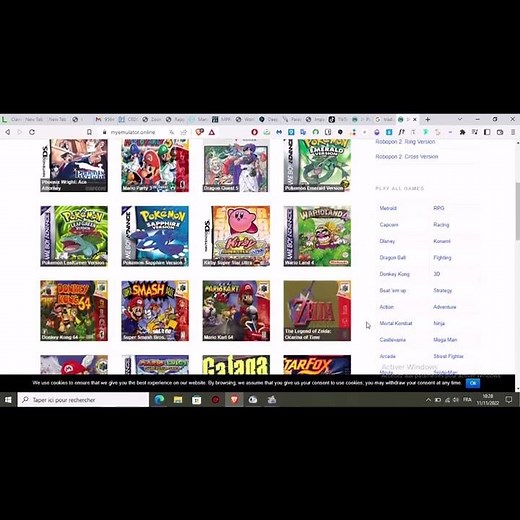Switch to the TikTok tab
The width and height of the screenshot is (520, 520).
[x=338, y=119]
